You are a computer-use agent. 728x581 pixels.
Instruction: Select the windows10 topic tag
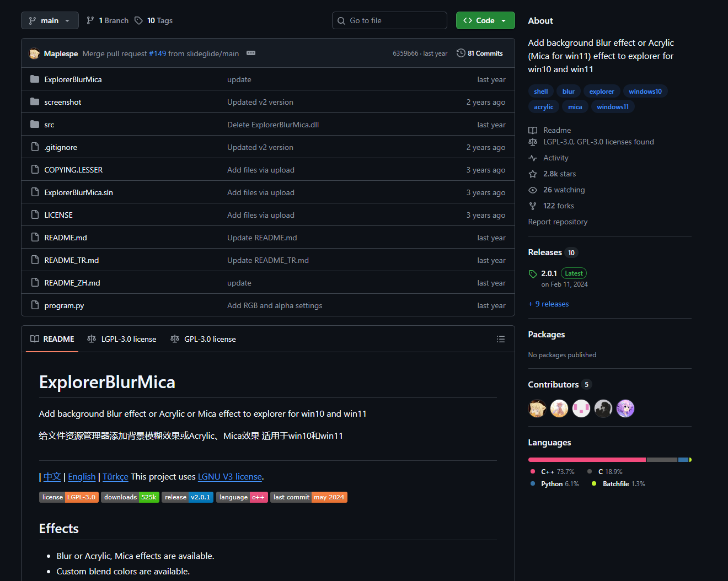click(x=645, y=92)
